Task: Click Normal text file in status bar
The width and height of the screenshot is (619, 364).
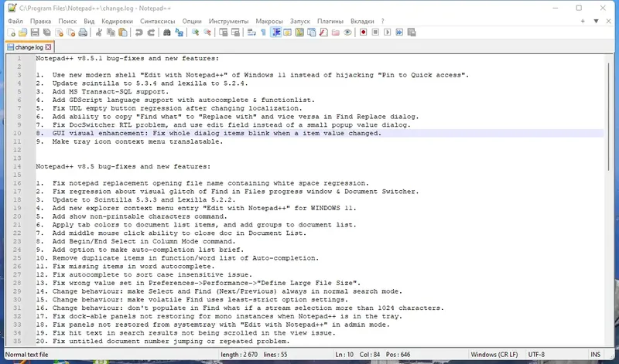Action: coord(27,354)
